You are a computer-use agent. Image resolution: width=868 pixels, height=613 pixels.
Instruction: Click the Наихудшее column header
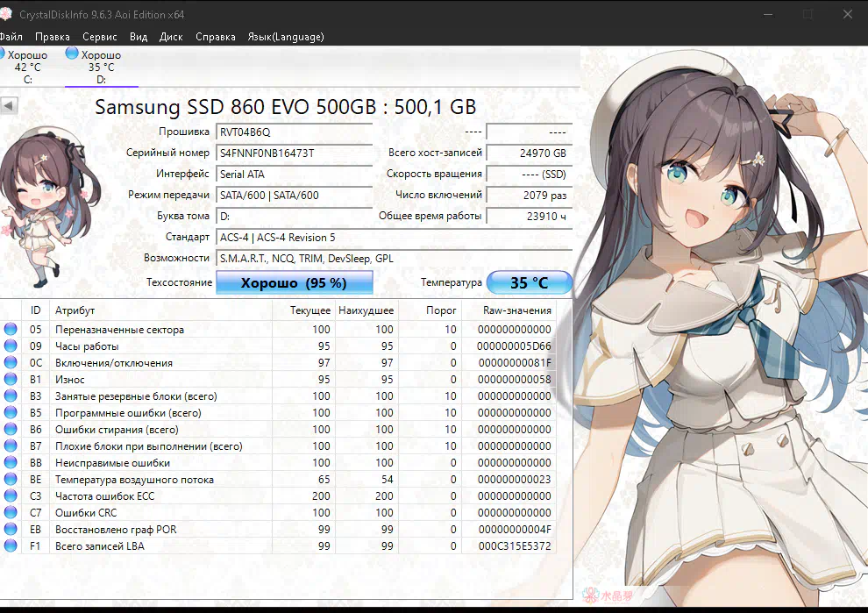[366, 310]
